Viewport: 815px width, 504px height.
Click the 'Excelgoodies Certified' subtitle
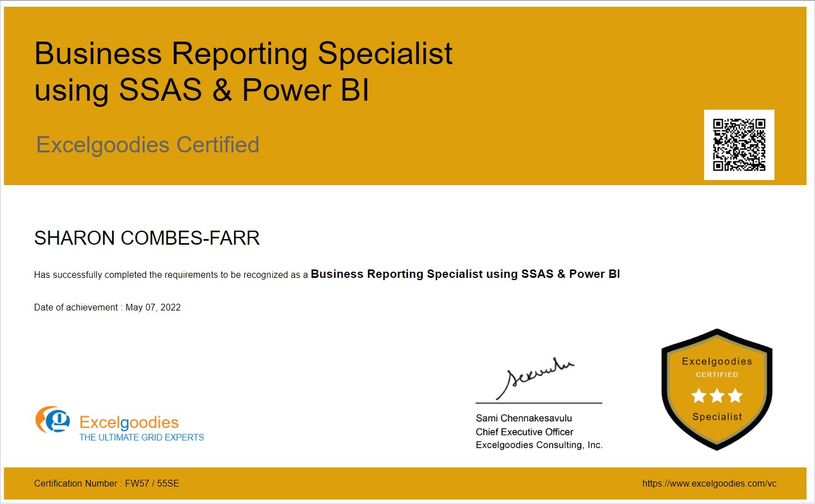(x=147, y=145)
